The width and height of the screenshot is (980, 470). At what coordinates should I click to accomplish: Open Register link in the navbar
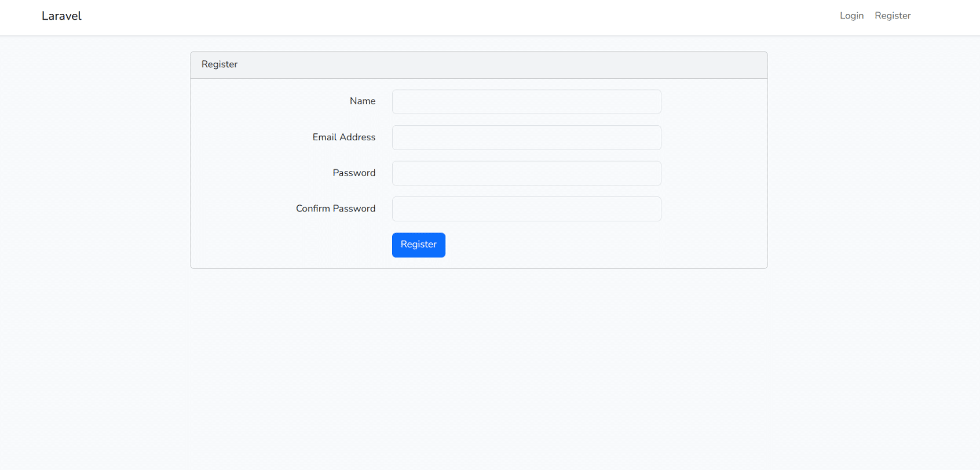point(893,16)
